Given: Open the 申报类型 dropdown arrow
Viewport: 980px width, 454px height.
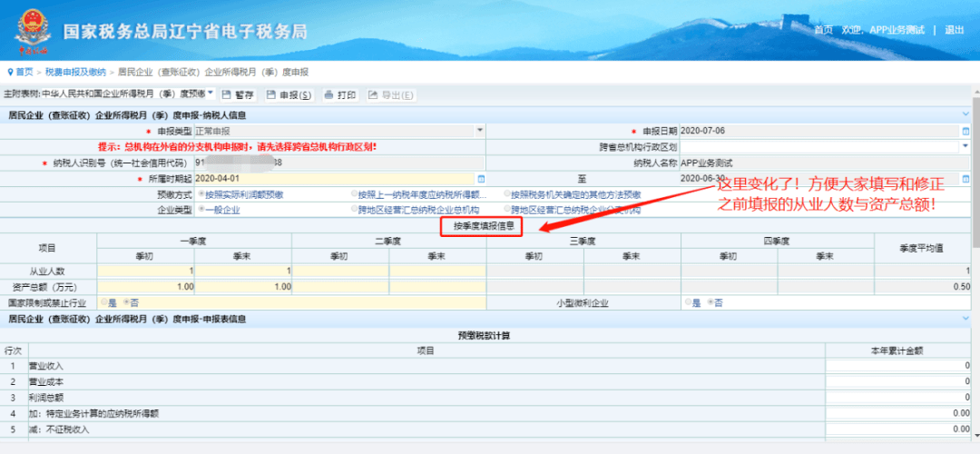Looking at the screenshot, I should (480, 132).
